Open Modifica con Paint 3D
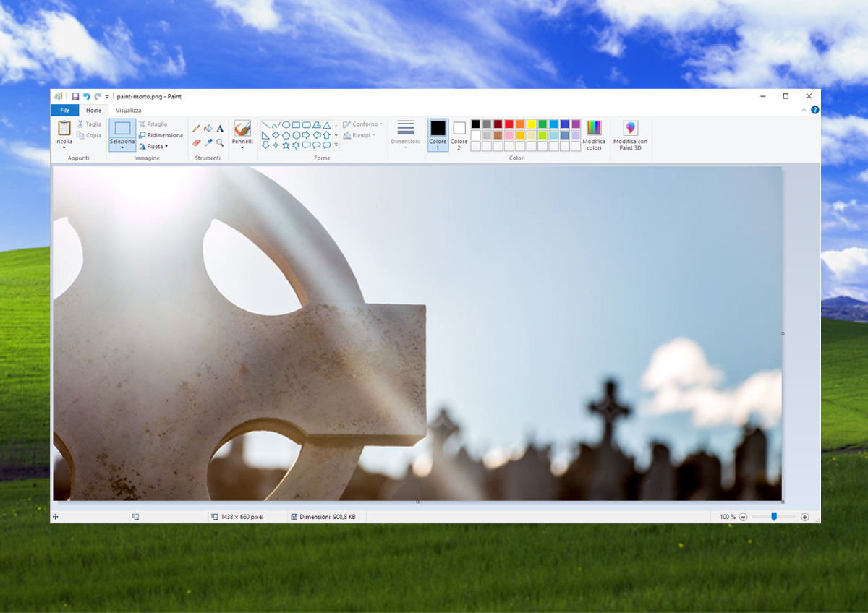Screen dimensions: 868x613 click(x=630, y=134)
